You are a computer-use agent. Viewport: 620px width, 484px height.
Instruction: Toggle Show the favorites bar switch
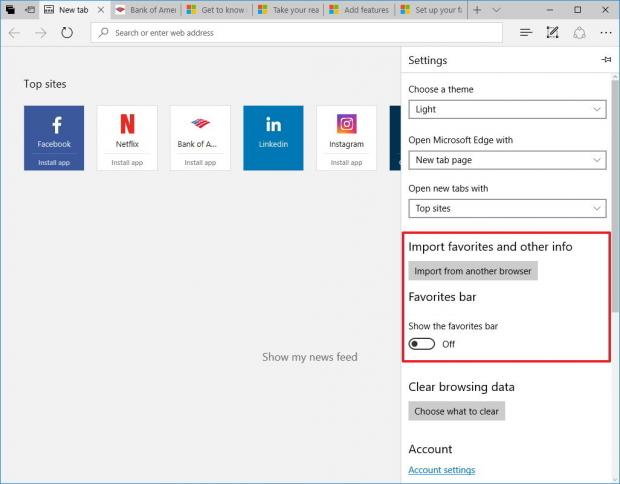coord(422,344)
